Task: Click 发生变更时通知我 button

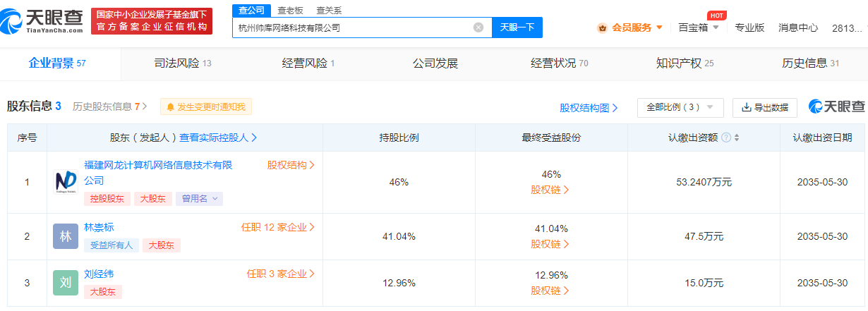Action: (206, 107)
